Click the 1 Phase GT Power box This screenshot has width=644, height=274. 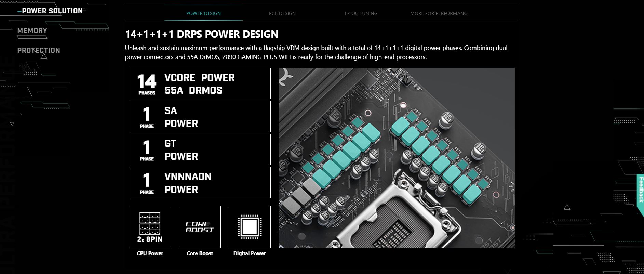click(200, 149)
